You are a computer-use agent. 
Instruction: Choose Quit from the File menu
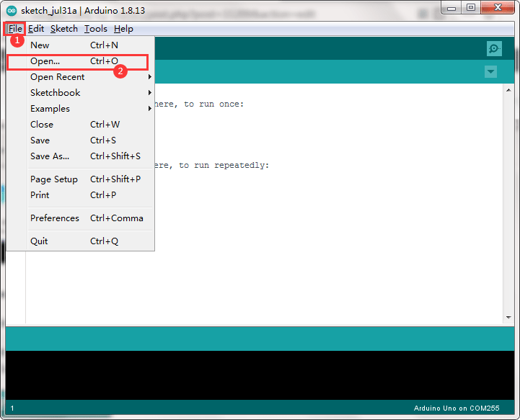(80, 241)
